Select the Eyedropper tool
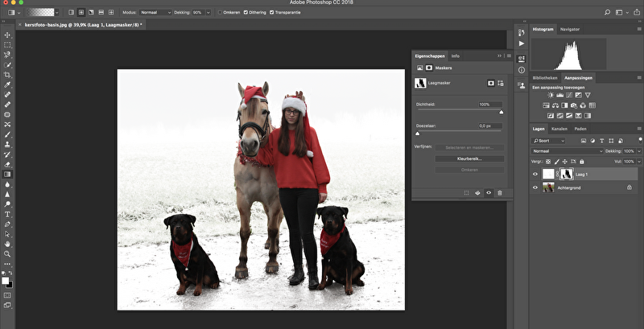Viewport: 644px width, 329px height. pyautogui.click(x=7, y=84)
